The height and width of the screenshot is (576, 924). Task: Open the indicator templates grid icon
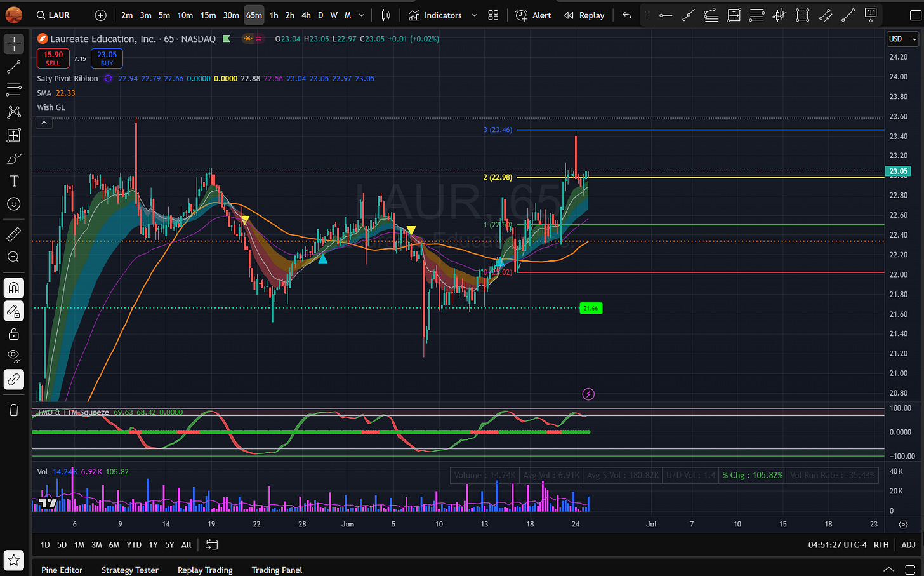(493, 15)
